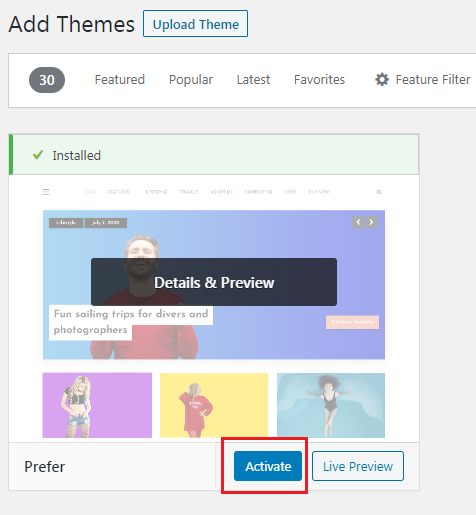This screenshot has height=515, width=476.
Task: Click the Upload Theme button
Action: pyautogui.click(x=195, y=24)
